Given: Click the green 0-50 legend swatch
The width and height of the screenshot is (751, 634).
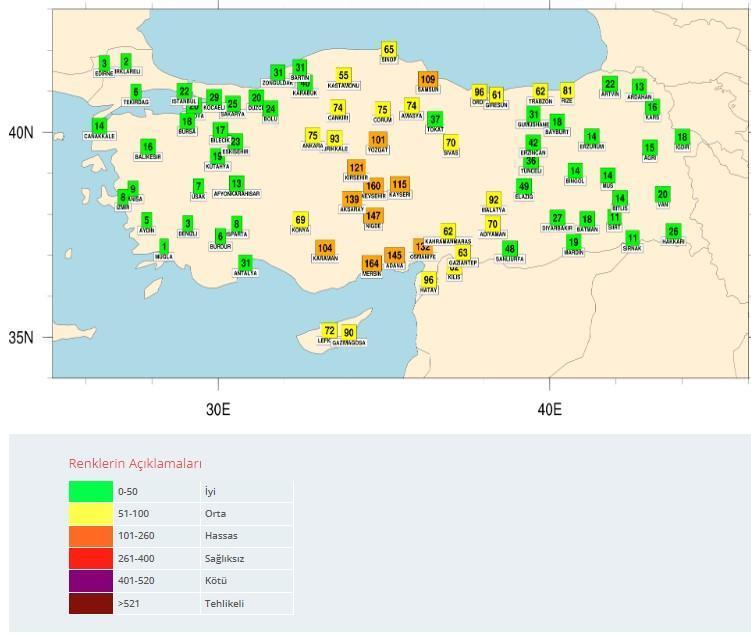Looking at the screenshot, I should (x=90, y=491).
